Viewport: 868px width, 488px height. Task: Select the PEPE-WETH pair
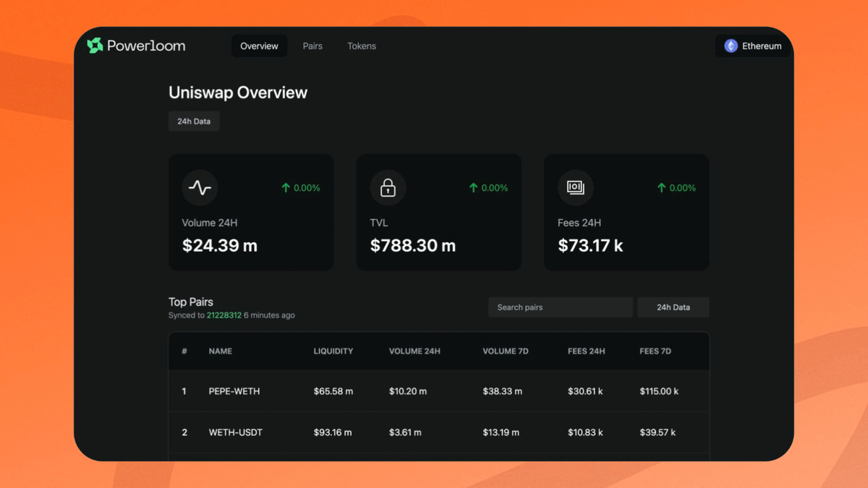234,391
